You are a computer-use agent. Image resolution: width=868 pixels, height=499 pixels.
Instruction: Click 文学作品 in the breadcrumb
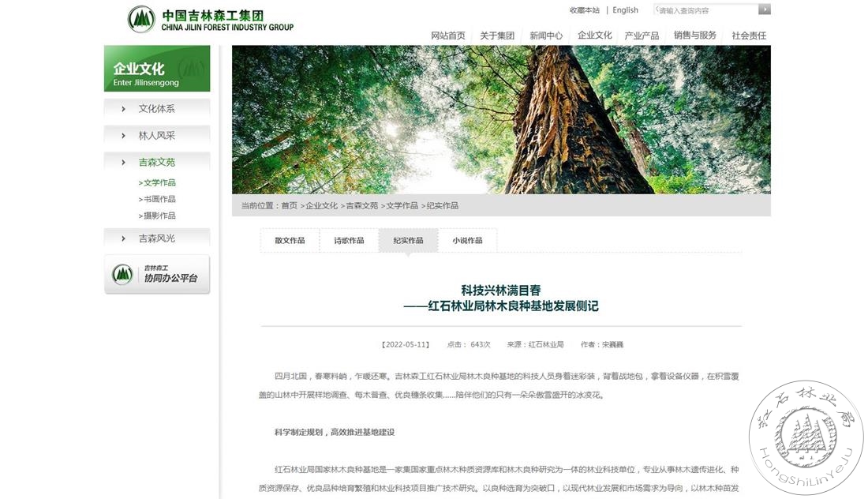(402, 205)
